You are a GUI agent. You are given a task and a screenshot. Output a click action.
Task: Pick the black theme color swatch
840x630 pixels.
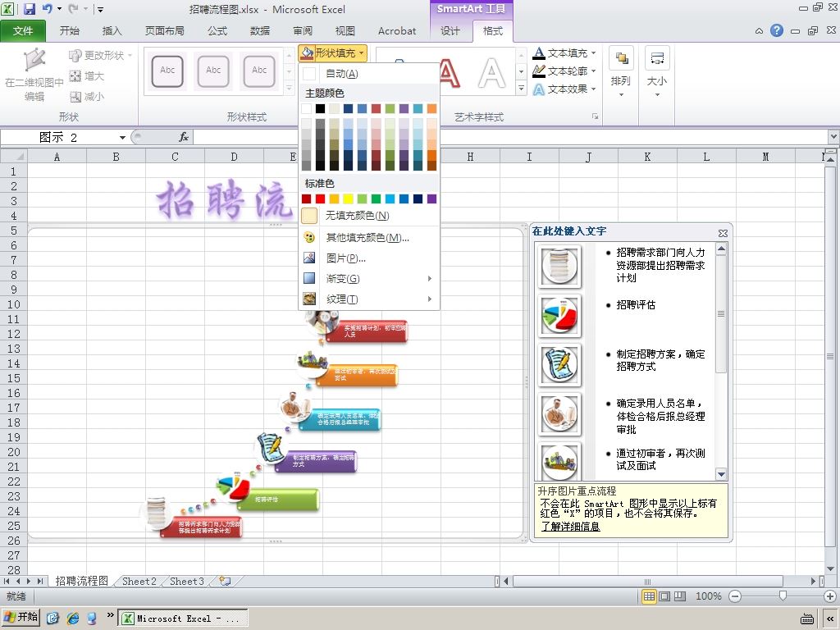pyautogui.click(x=320, y=109)
